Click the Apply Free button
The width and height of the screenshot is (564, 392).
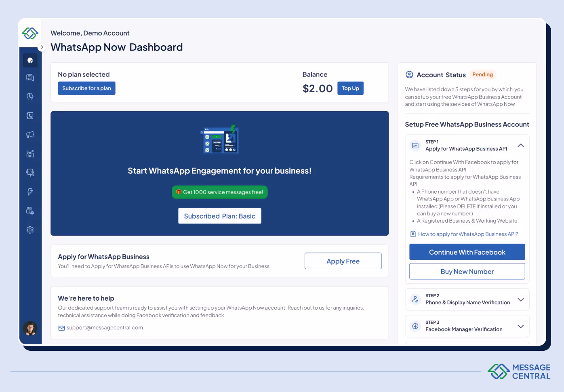pos(343,261)
